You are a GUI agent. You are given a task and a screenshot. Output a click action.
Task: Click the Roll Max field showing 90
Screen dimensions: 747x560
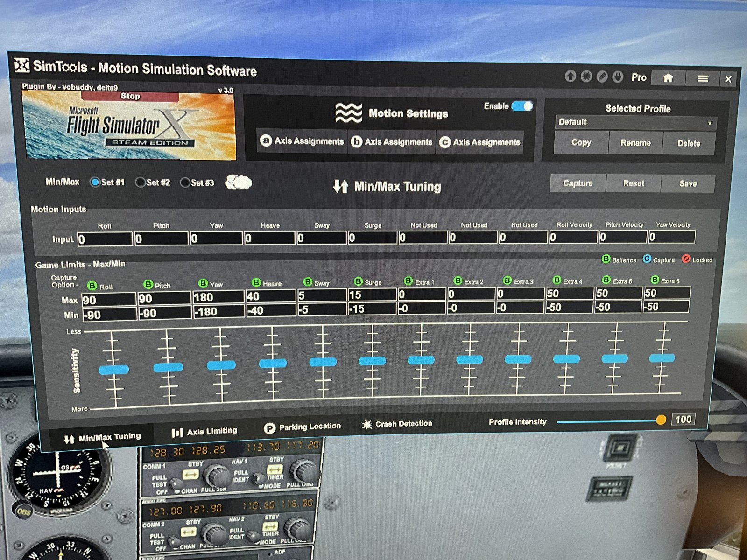tap(109, 300)
